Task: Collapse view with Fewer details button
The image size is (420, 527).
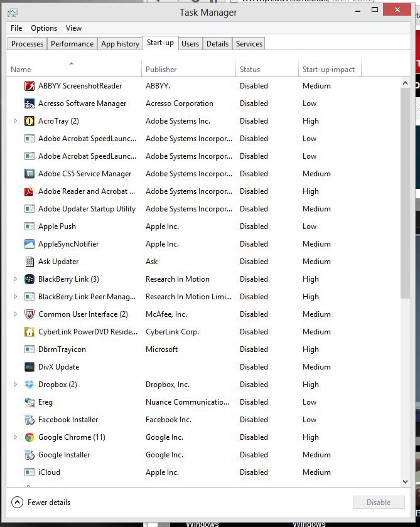Action: [x=41, y=503]
